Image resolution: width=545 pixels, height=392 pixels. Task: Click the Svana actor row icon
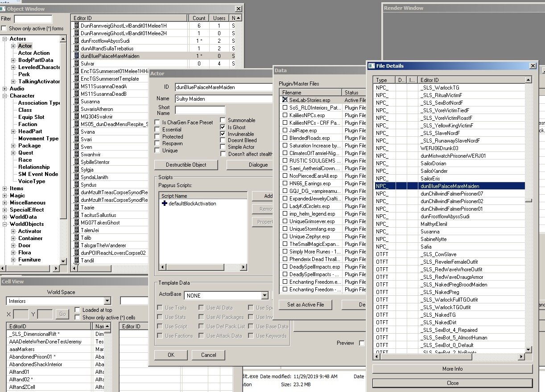[x=75, y=132]
